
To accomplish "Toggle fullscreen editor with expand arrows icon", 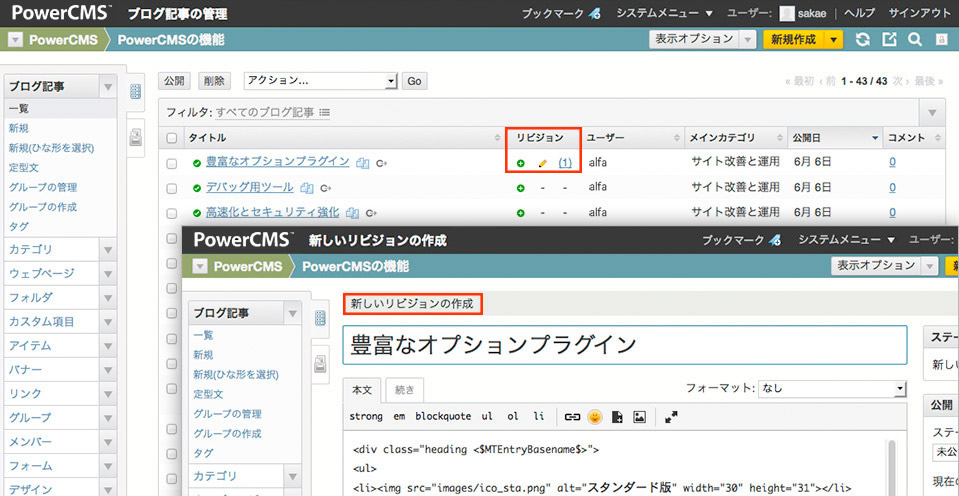I will point(671,416).
